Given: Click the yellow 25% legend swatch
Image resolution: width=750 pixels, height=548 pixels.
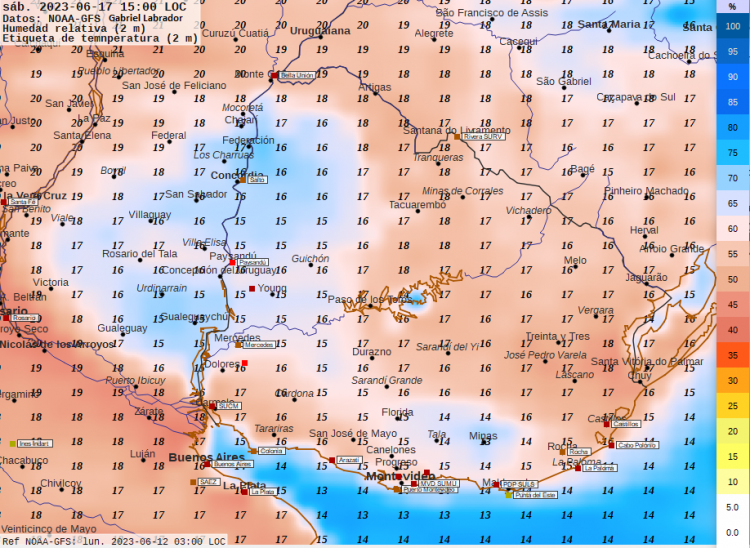Looking at the screenshot, I should (732, 406).
